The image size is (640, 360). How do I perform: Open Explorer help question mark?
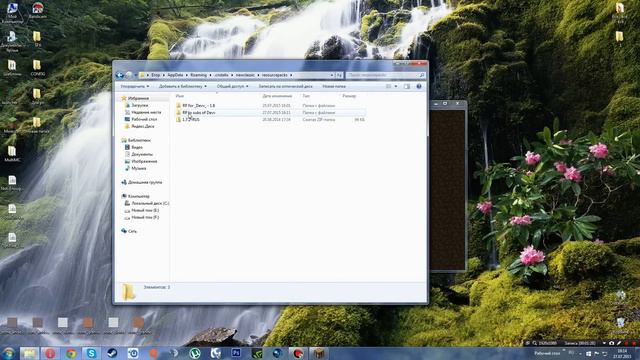419,87
